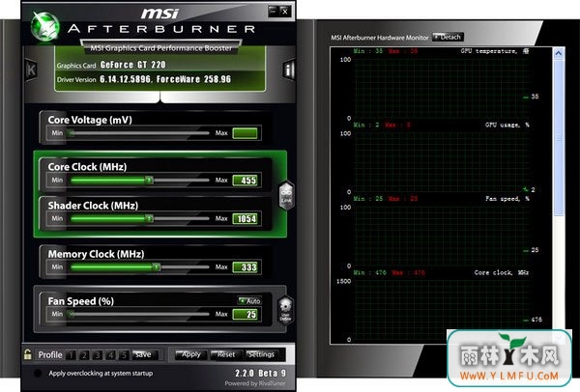Click the Reset button

225,354
